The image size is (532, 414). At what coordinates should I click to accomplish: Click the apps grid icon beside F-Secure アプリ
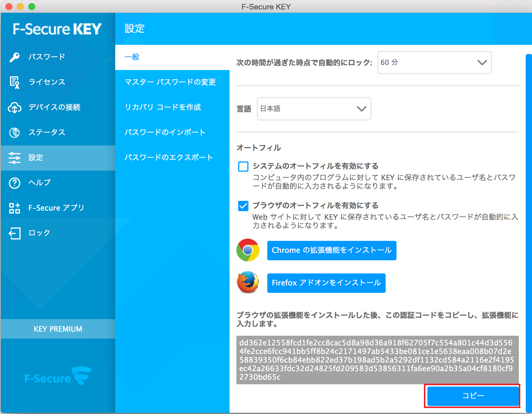click(14, 208)
